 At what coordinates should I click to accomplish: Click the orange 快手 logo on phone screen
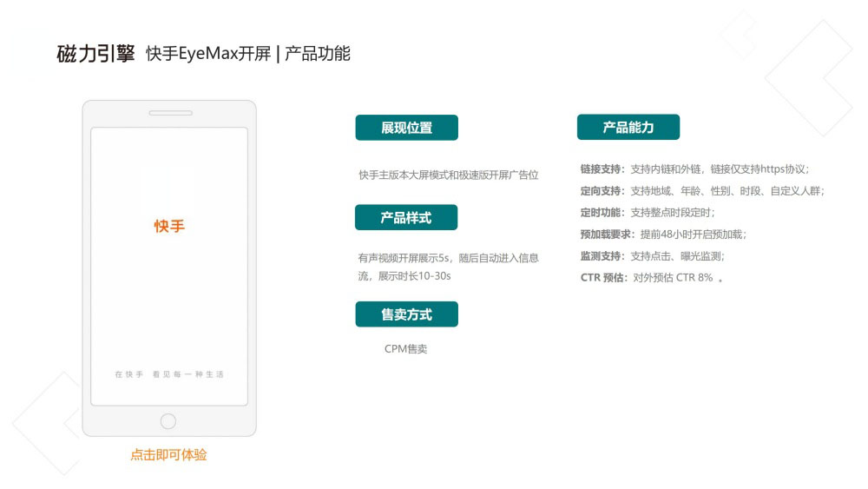(x=169, y=226)
